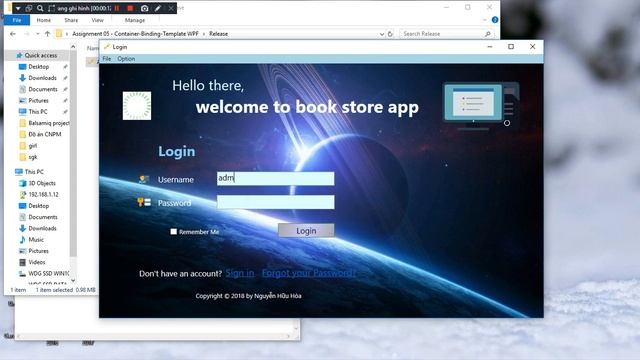Screen dimensions: 640x360
Task: Switch to Share tab in File Explorer
Action: pyautogui.click(x=71, y=20)
